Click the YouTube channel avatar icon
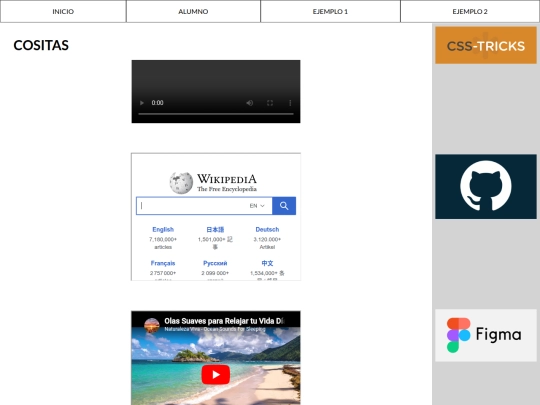The width and height of the screenshot is (540, 405). 152,325
